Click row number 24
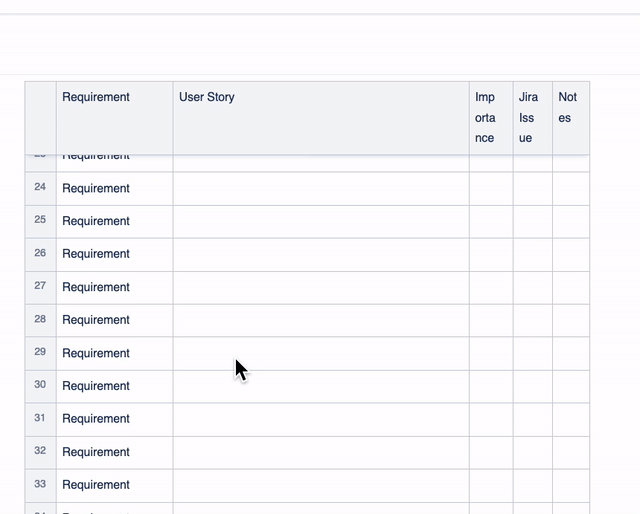The image size is (640, 514). [40, 187]
